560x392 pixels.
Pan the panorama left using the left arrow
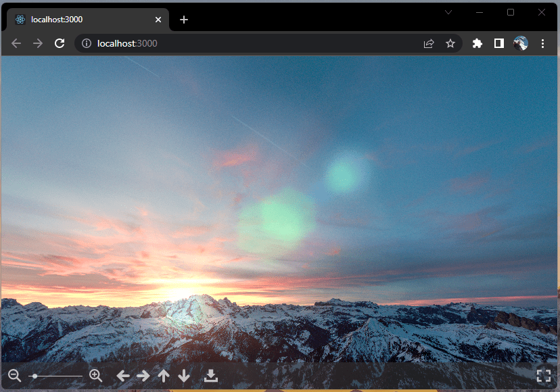click(122, 376)
